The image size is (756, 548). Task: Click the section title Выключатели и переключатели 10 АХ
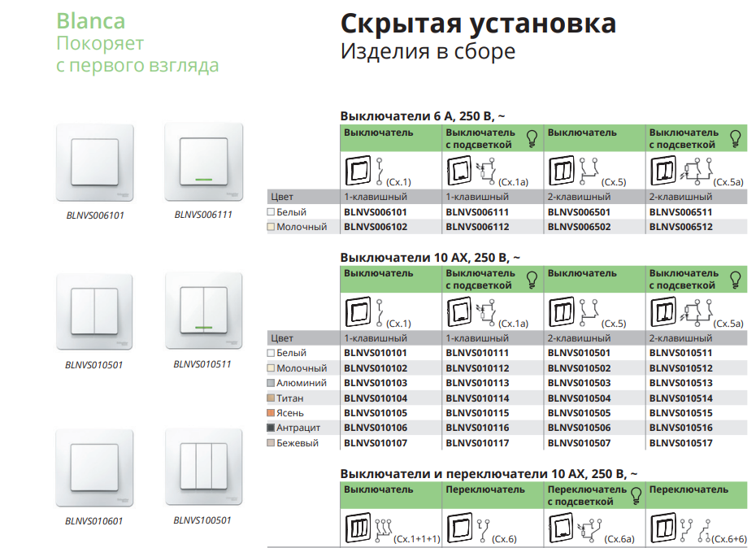(489, 474)
